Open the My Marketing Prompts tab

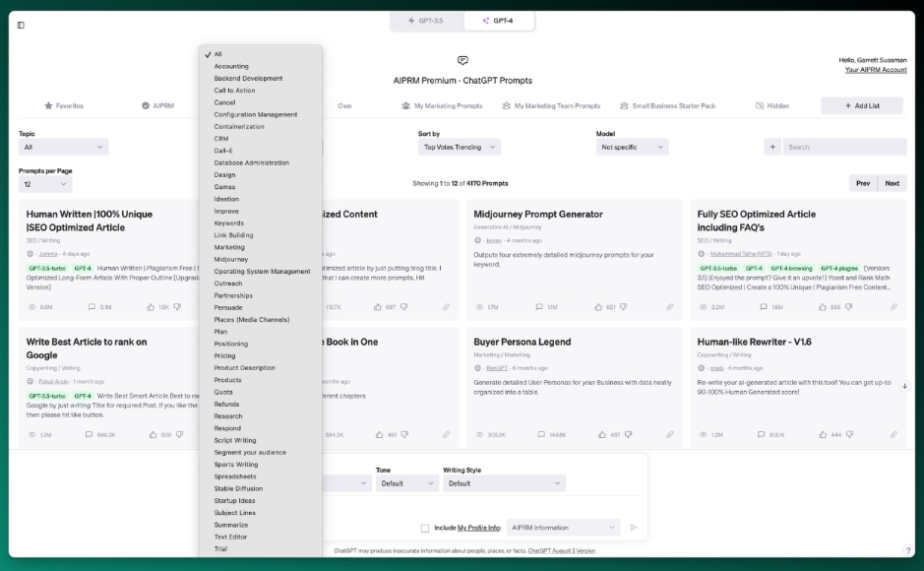pyautogui.click(x=442, y=106)
